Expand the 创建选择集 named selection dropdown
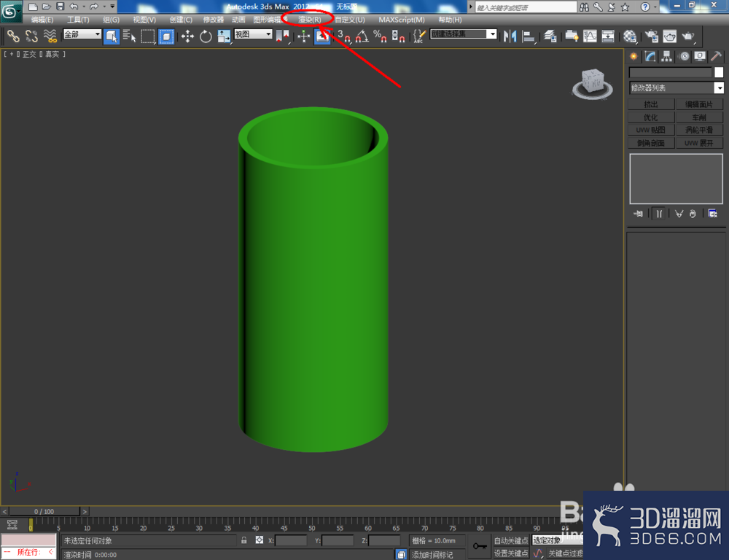Viewport: 729px width, 560px height. pyautogui.click(x=492, y=34)
